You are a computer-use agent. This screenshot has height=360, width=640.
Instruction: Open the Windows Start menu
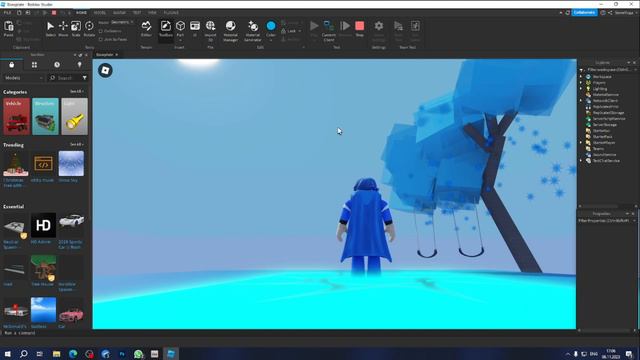(7, 354)
